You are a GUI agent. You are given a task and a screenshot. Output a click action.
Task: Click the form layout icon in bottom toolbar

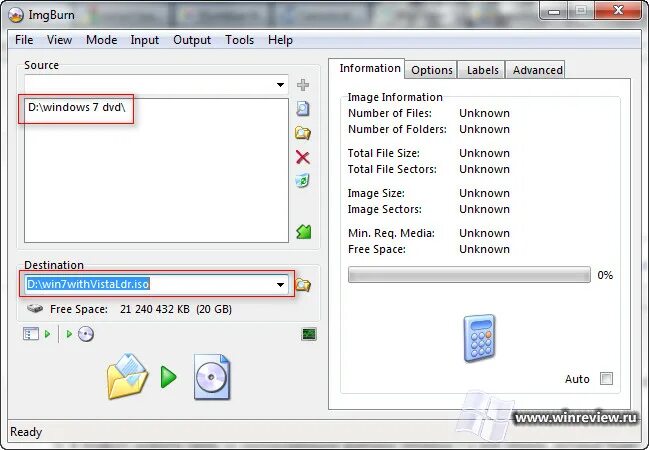[31, 334]
